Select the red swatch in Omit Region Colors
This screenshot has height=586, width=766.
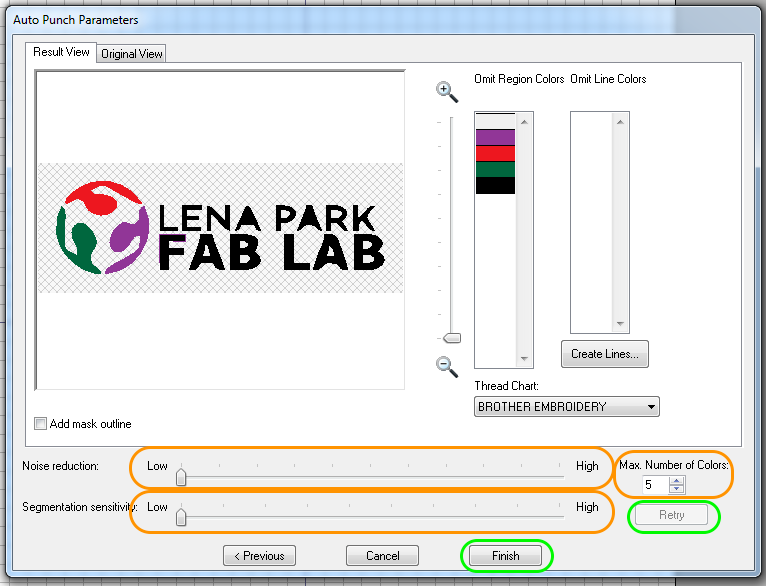(x=495, y=153)
